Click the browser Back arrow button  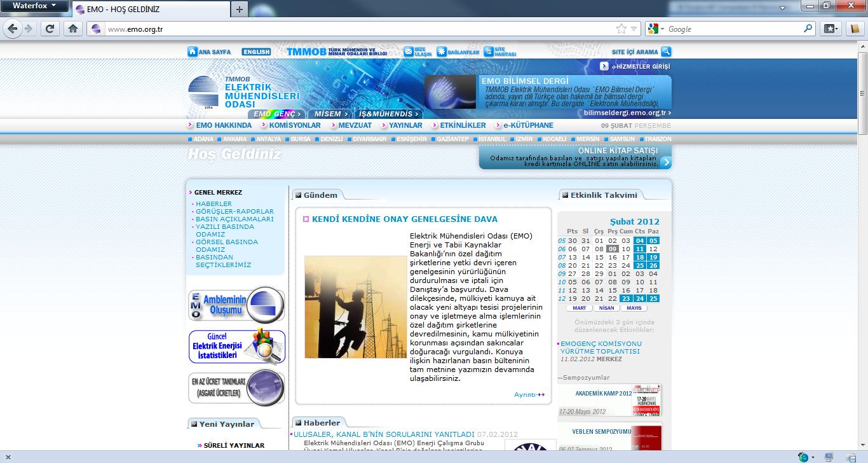pos(13,29)
